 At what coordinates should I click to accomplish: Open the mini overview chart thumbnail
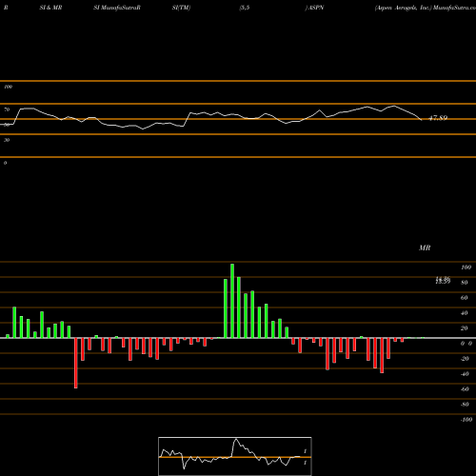click(x=235, y=456)
